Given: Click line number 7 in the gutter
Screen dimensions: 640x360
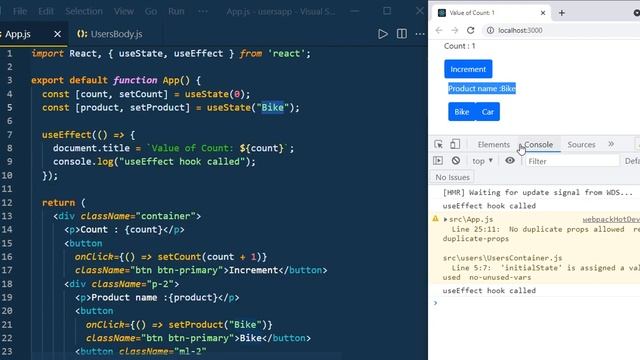Looking at the screenshot, I should point(9,135).
